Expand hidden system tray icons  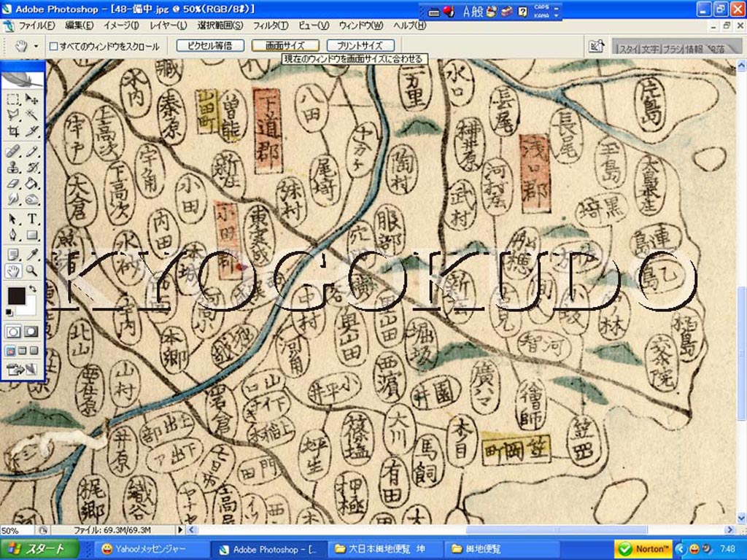click(679, 549)
